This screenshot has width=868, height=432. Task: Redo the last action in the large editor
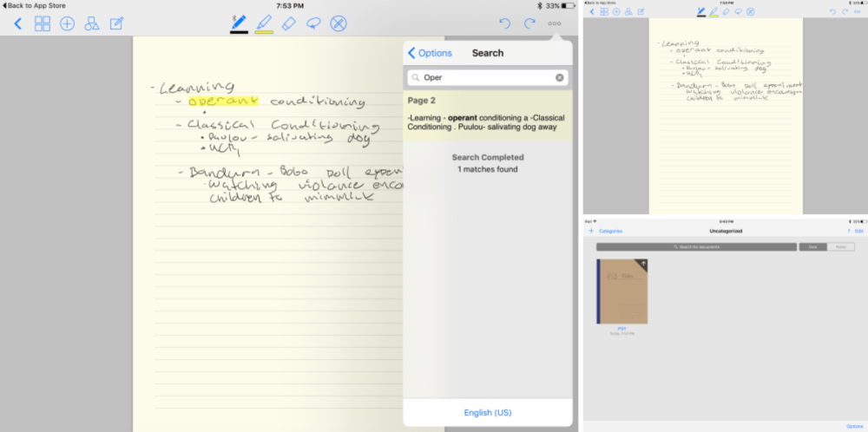[x=529, y=23]
